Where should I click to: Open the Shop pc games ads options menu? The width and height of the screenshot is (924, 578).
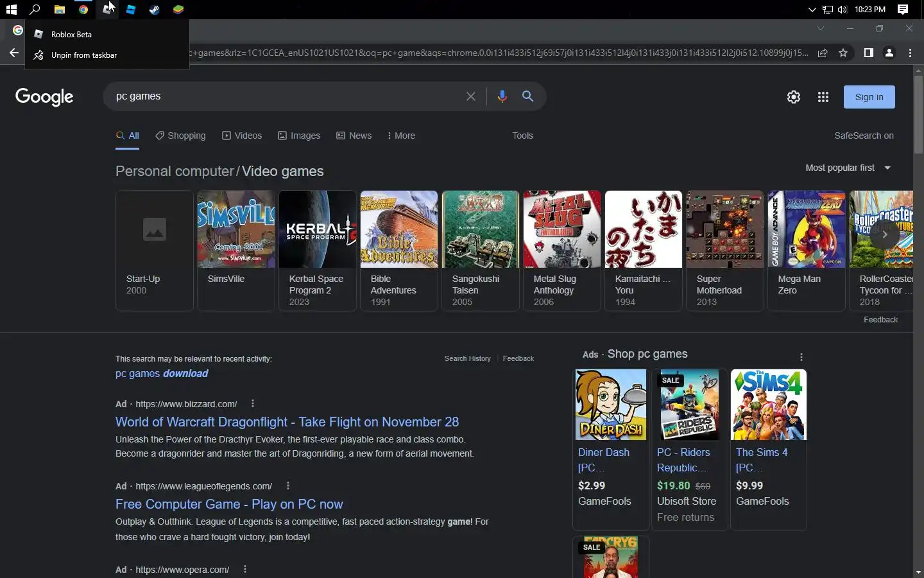click(x=801, y=357)
